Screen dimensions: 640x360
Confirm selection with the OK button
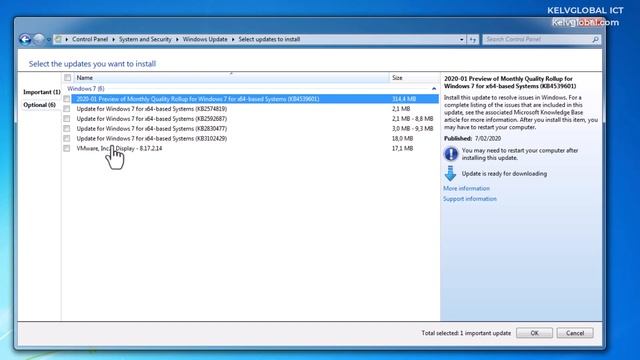[x=534, y=333]
